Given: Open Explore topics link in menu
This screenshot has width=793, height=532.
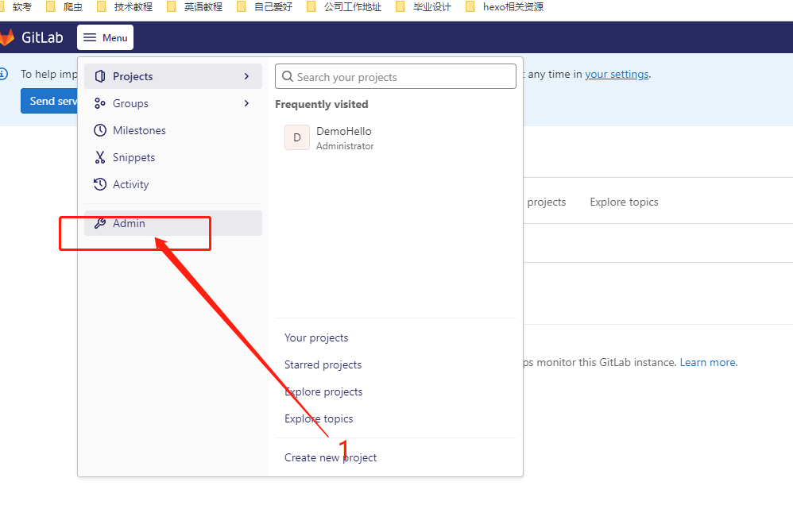Looking at the screenshot, I should (319, 418).
